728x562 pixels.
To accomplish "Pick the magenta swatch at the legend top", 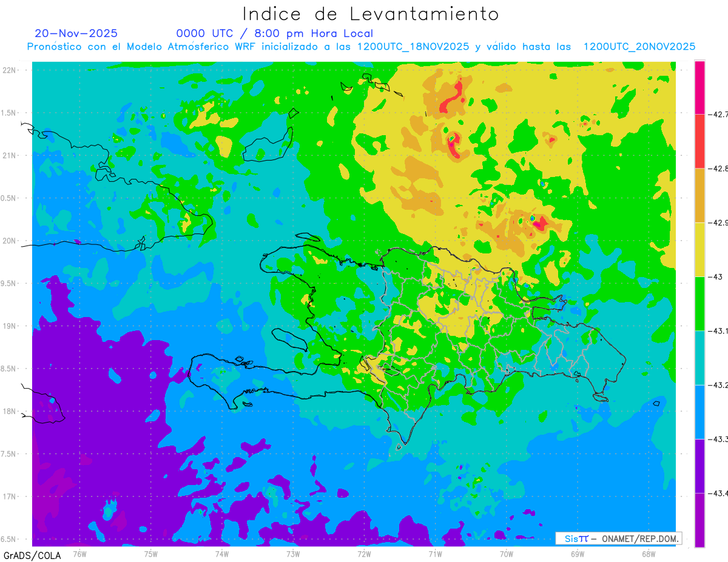I will [x=699, y=87].
